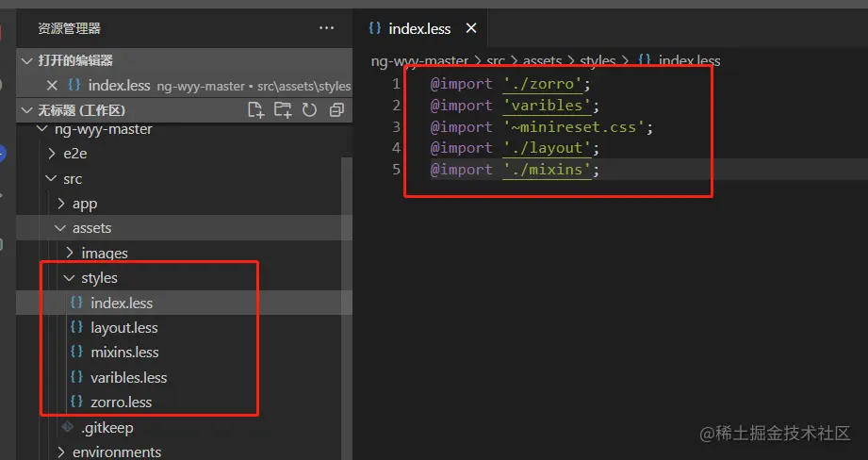
Task: Click the New Folder icon in workspace header
Action: 283,109
